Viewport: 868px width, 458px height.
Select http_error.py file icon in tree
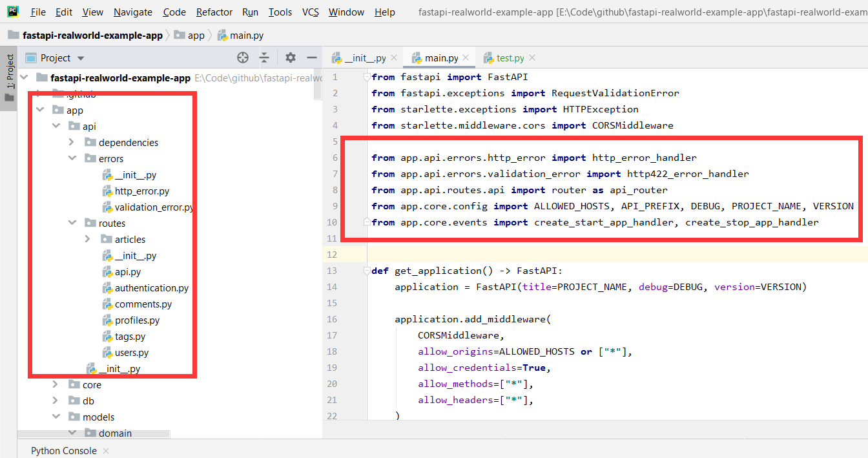pyautogui.click(x=108, y=191)
